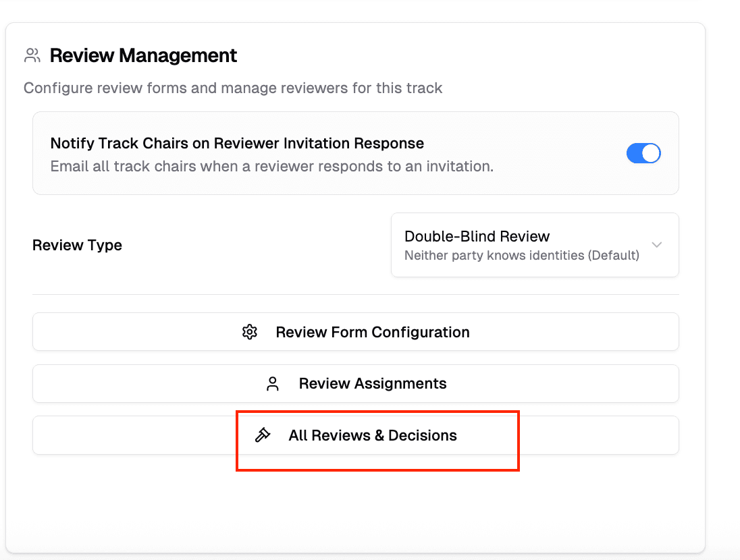Viewport: 740px width, 560px height.
Task: Click the chevron on Double-Blind Review selector
Action: (x=656, y=245)
